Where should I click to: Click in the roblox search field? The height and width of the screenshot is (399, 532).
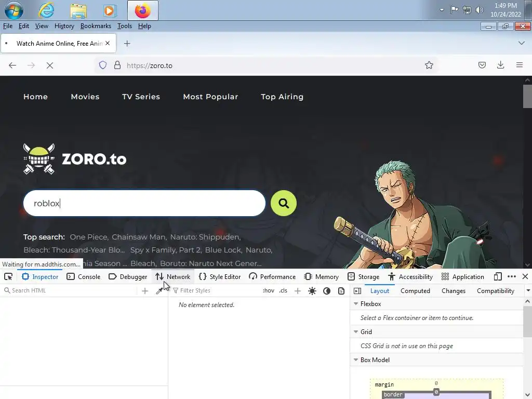[144, 203]
